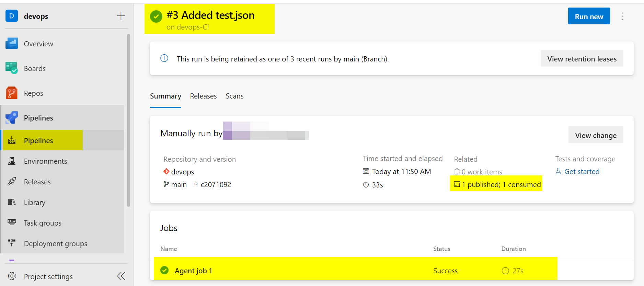Open Project settings

(x=48, y=276)
